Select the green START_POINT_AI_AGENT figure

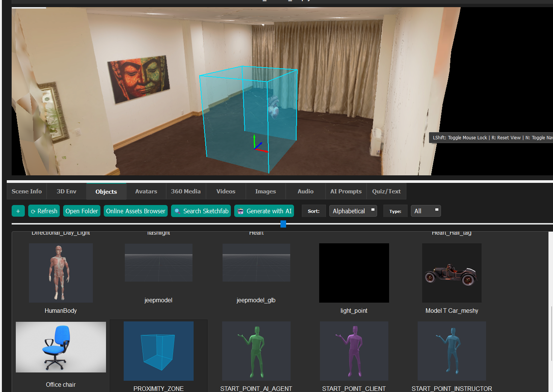click(256, 351)
